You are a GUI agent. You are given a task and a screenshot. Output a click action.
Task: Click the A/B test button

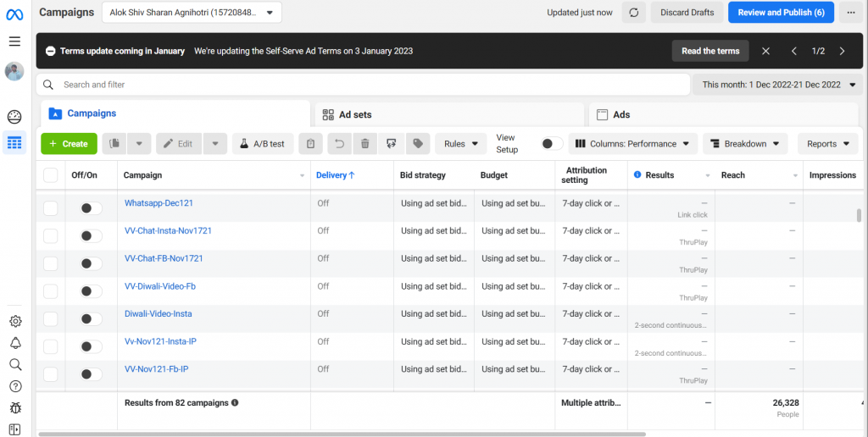point(263,144)
